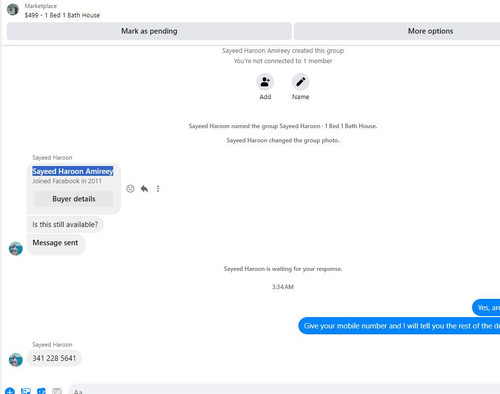Open avatar beside the phone number message
The height and width of the screenshot is (394, 500).
pos(16,360)
